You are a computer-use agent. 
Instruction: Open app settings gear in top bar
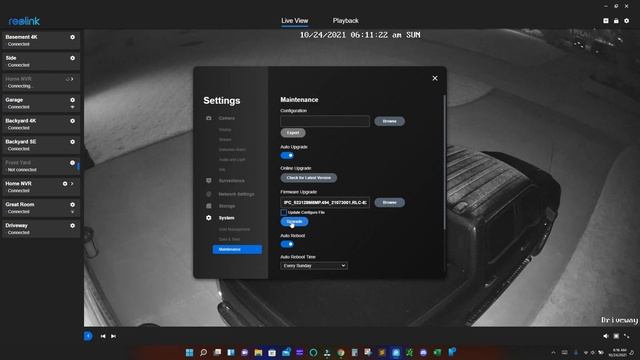coord(627,20)
